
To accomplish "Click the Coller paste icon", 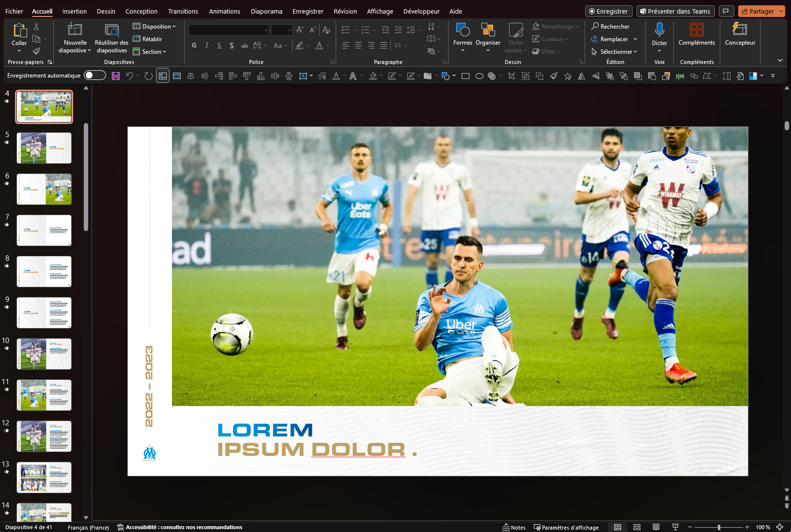I will [x=19, y=31].
